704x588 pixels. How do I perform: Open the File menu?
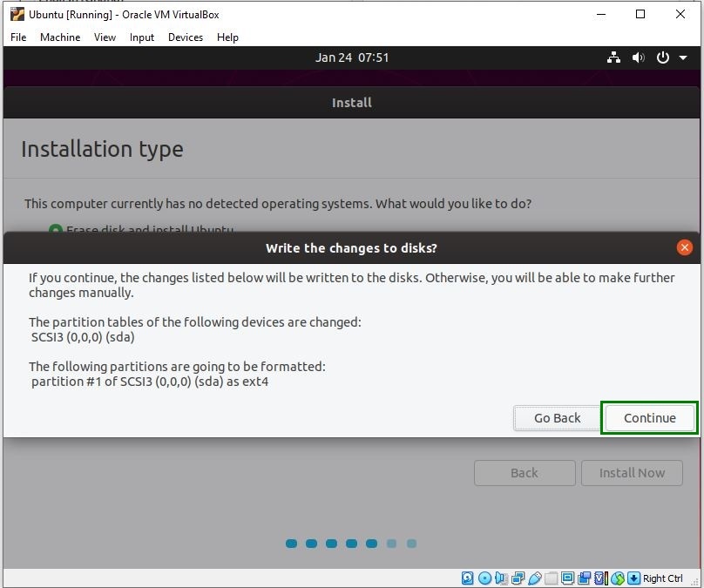[x=18, y=37]
